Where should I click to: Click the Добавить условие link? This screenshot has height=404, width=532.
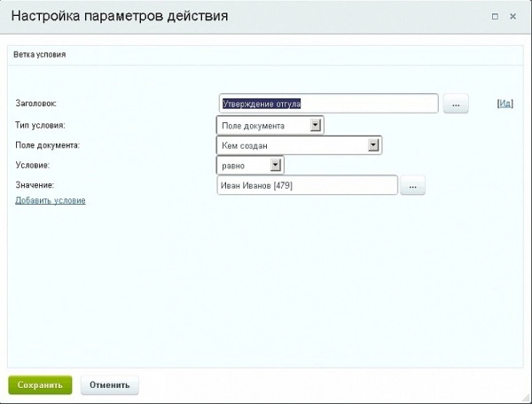51,201
